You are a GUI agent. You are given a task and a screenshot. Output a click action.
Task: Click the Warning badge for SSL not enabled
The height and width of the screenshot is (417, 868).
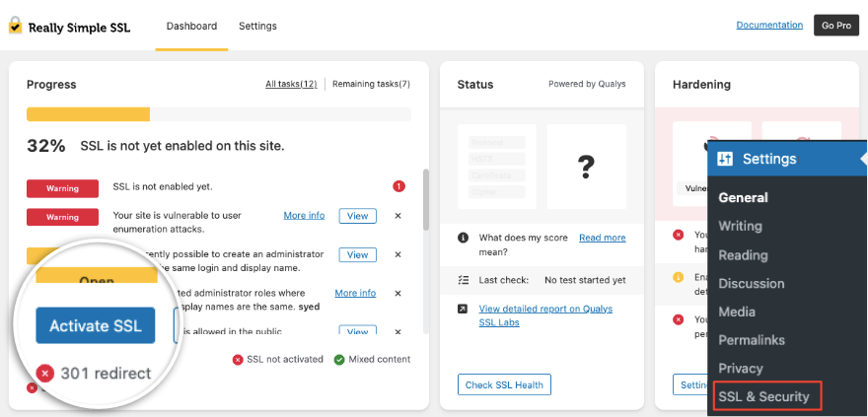62,188
